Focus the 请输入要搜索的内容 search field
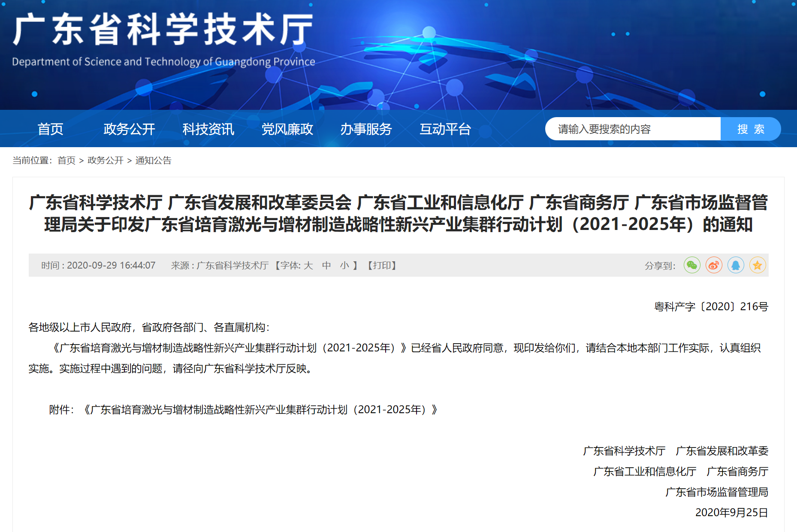This screenshot has width=797, height=532. click(x=633, y=129)
